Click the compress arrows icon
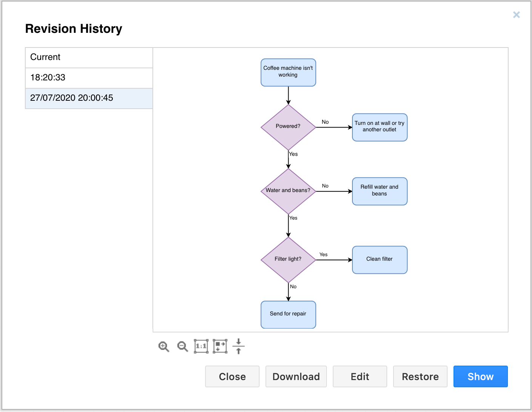The image size is (532, 412). click(238, 346)
